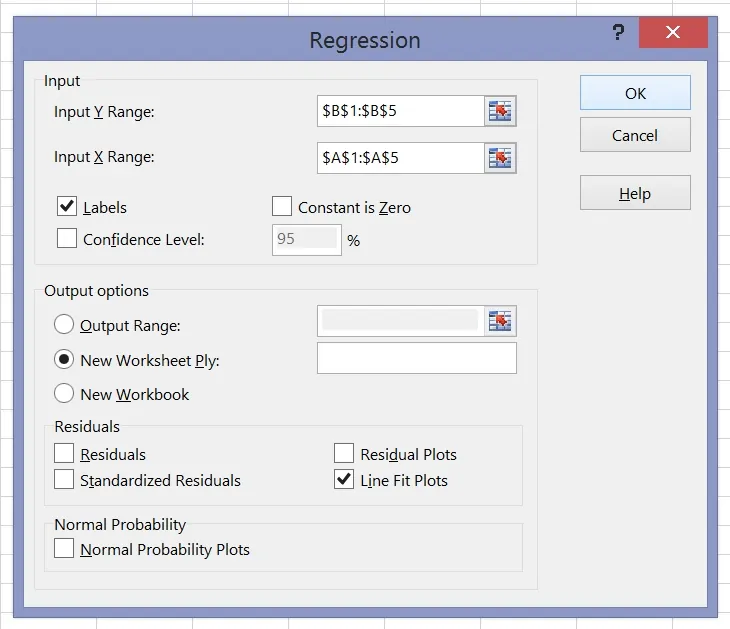730x629 pixels.
Task: Turn on Normal Probability Plots
Action: click(x=65, y=549)
